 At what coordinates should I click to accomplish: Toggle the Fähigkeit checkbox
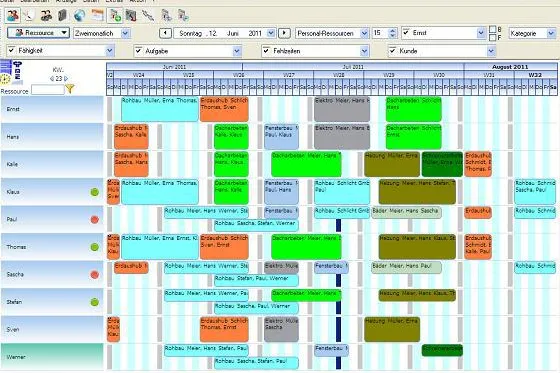11,50
